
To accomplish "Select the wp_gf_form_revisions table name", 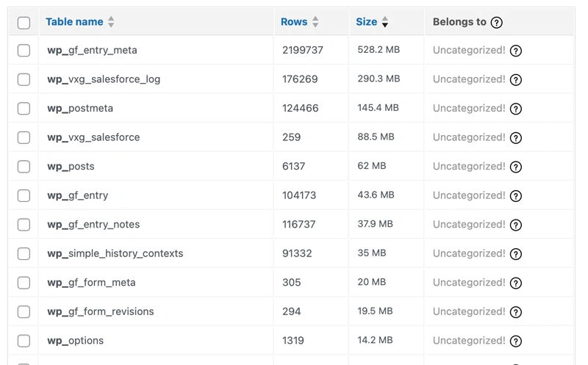I will coord(101,312).
